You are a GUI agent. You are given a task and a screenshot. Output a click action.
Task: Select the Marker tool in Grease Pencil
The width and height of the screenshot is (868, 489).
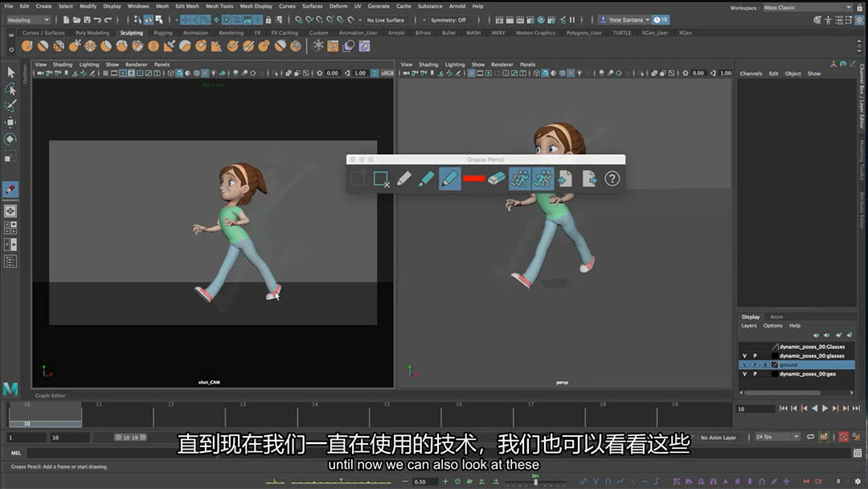pos(426,179)
